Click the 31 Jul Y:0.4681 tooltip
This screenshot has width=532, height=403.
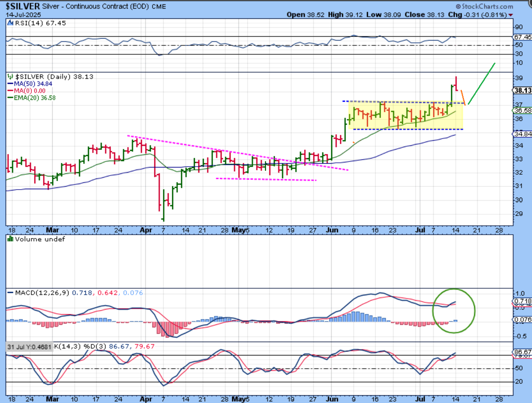[28, 347]
